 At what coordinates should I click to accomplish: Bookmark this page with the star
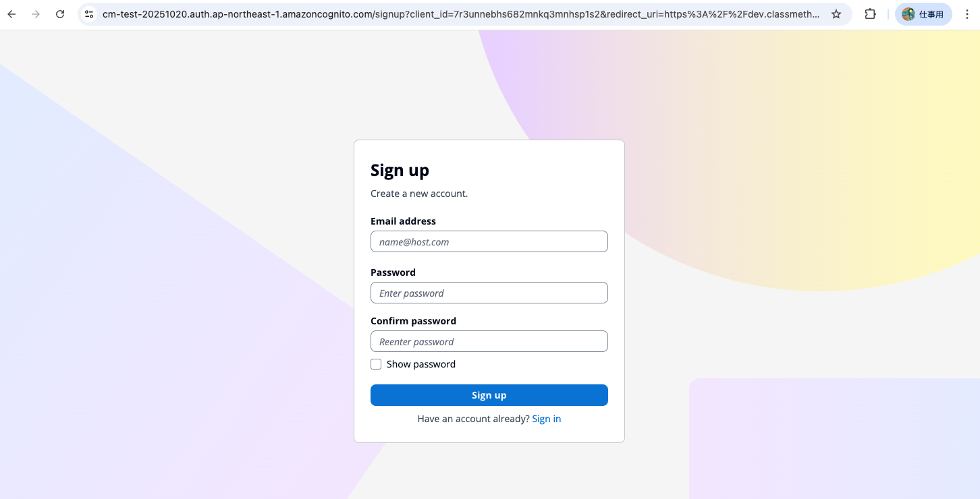click(836, 14)
